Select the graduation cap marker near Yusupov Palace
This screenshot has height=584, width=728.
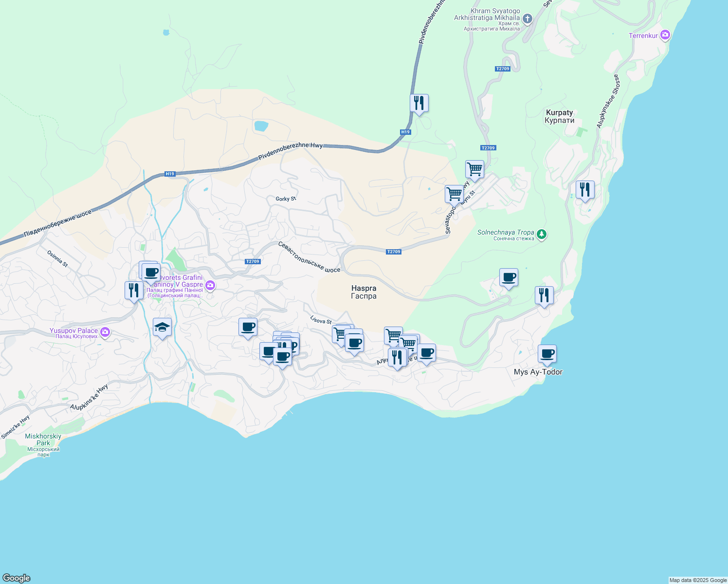(x=162, y=328)
